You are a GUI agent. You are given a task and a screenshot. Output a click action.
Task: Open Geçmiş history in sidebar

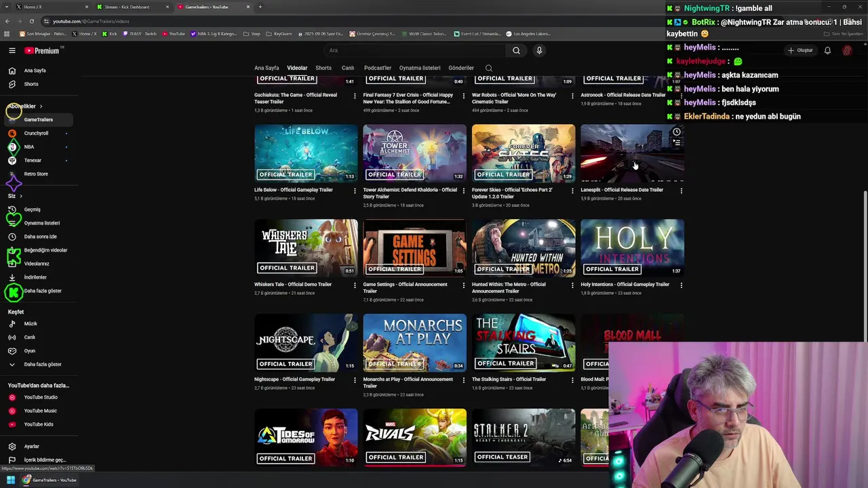coord(39,209)
